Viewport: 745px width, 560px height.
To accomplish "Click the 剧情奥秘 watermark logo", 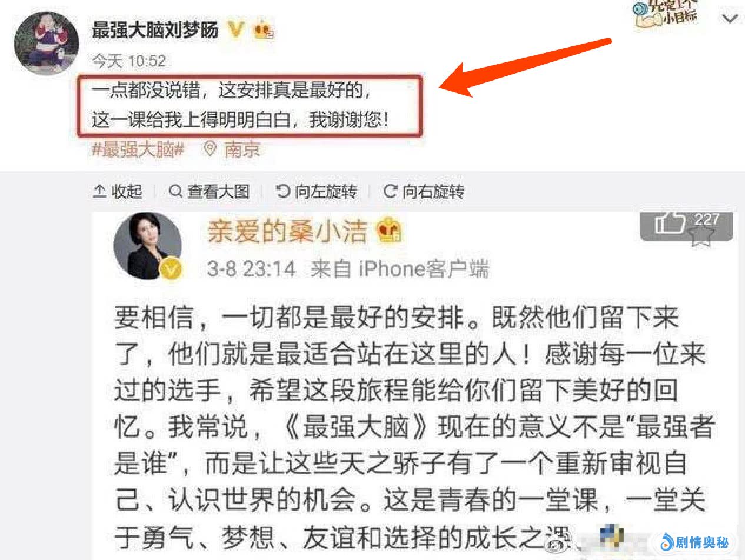I will (696, 542).
